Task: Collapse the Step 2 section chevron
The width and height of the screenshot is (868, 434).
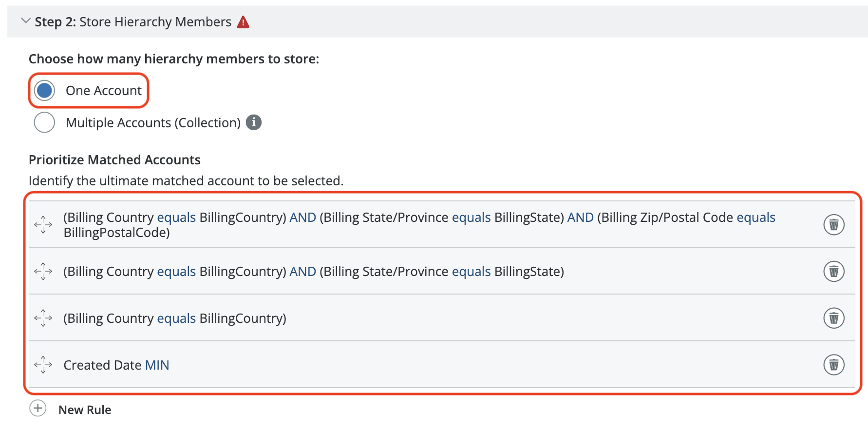Action: [25, 21]
